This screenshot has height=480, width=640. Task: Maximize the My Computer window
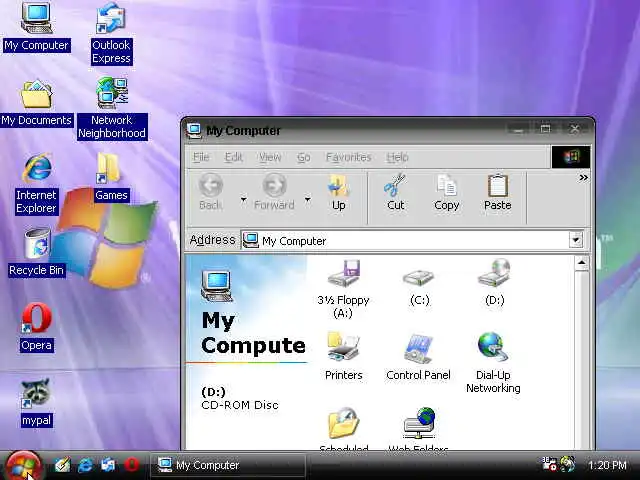click(545, 129)
